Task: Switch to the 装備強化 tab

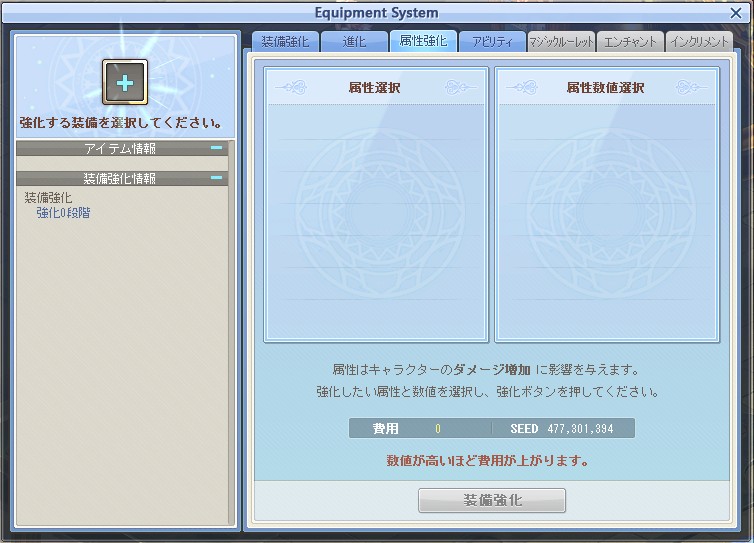Action: (x=285, y=42)
